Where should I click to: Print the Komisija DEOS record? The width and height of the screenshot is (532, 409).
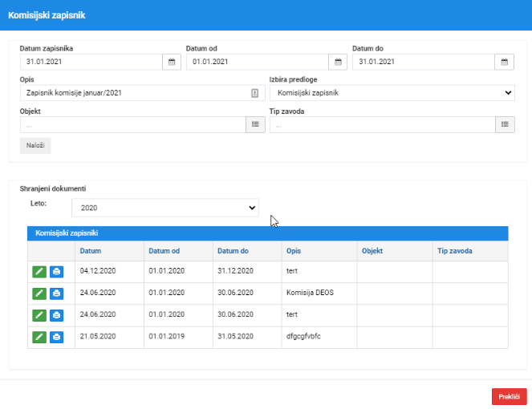coord(57,294)
